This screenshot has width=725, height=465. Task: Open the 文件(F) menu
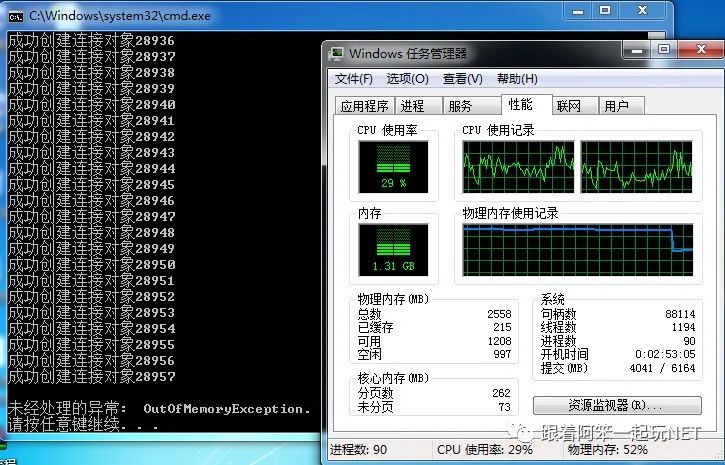coord(354,79)
